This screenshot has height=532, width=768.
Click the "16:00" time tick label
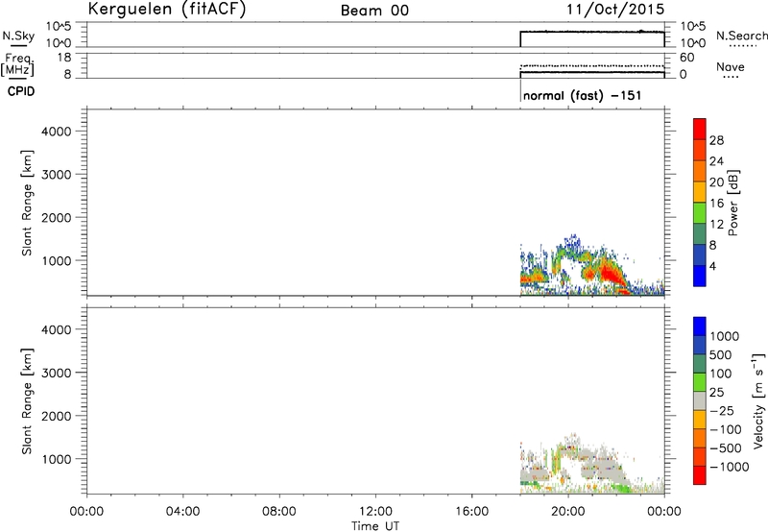[x=471, y=512]
